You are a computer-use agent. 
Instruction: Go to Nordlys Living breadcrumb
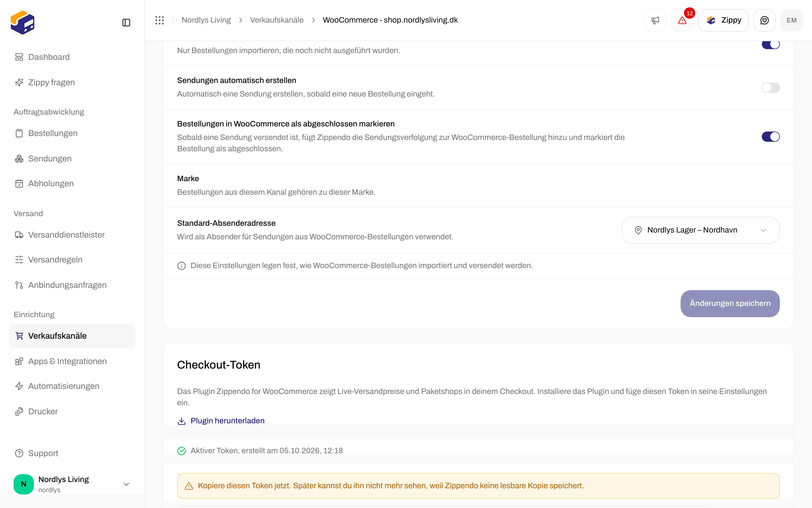click(x=206, y=20)
